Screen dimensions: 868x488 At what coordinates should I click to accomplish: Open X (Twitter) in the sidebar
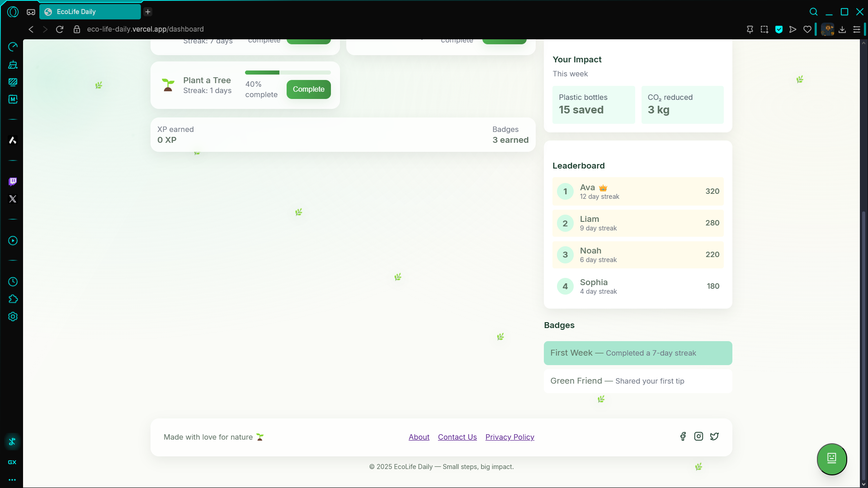click(13, 199)
